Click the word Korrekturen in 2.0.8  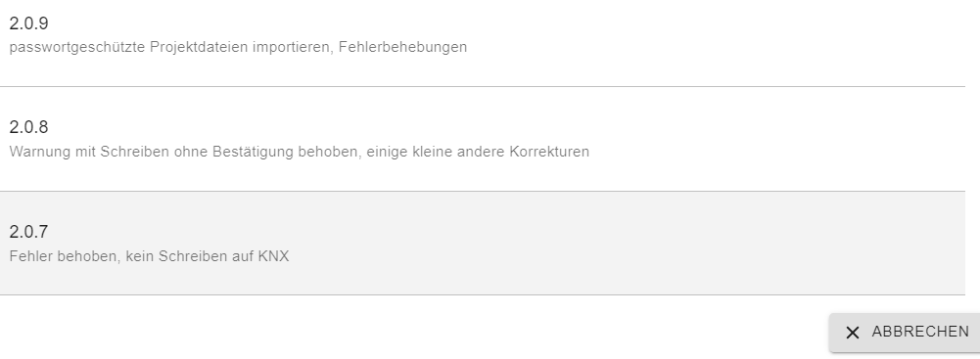coord(549,152)
